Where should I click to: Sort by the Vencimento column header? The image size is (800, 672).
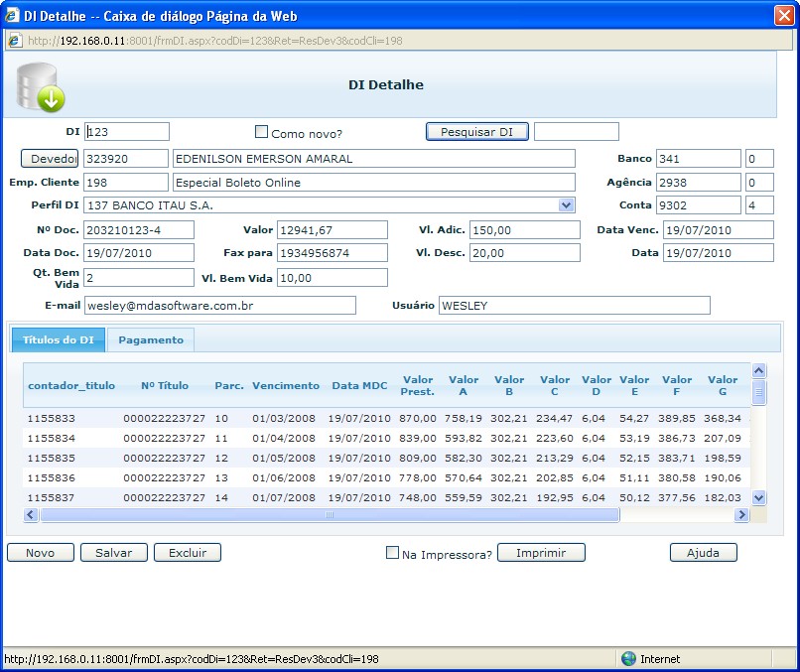coord(286,385)
